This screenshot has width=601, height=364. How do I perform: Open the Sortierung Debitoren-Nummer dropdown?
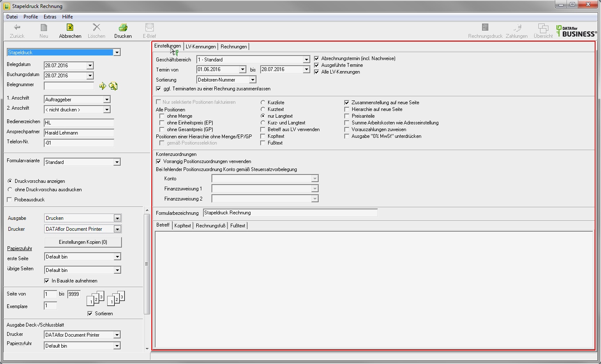click(x=252, y=80)
